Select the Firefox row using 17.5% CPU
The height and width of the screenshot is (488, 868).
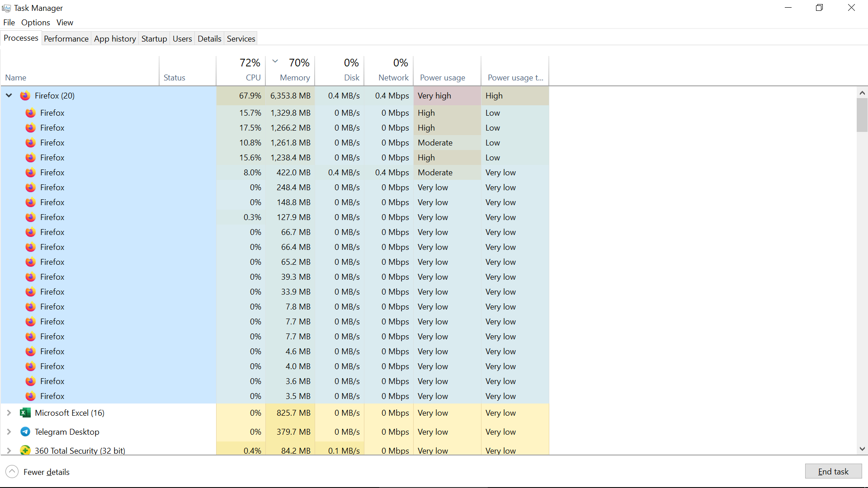tap(275, 128)
